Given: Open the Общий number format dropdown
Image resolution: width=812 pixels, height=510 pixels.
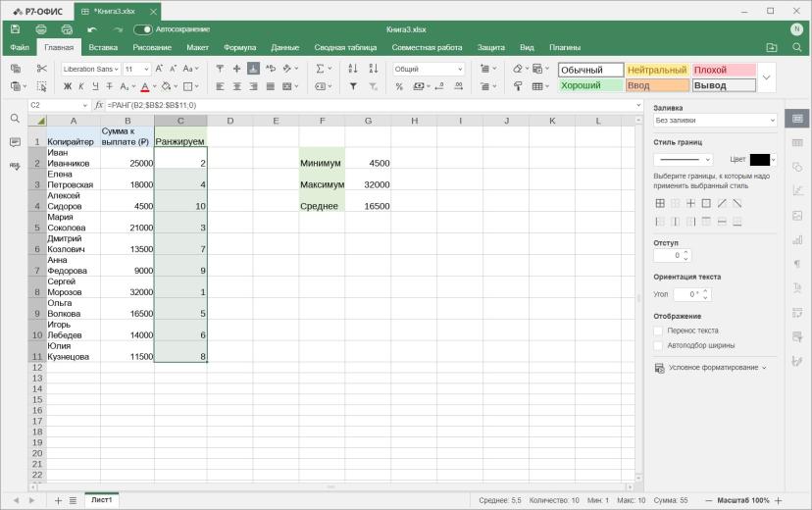Looking at the screenshot, I should (x=429, y=69).
